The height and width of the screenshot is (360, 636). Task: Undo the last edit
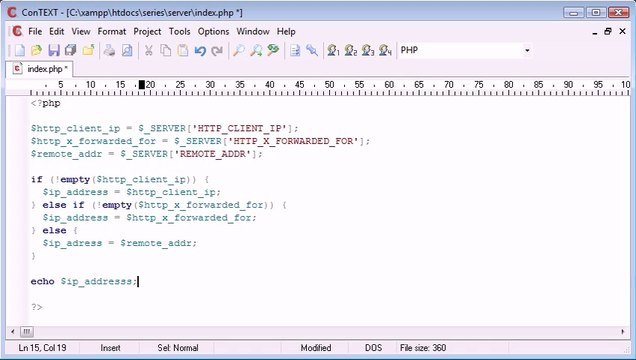click(x=200, y=50)
